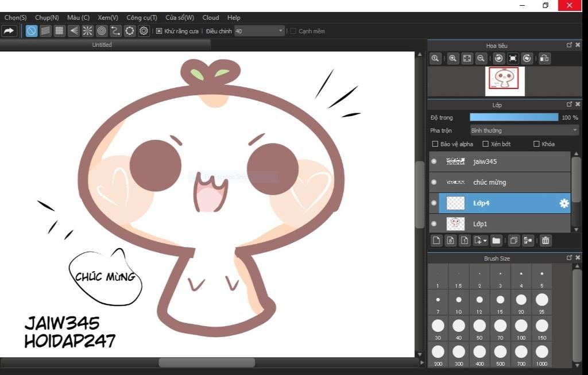Click the navigator preview thumbnail
The image size is (588, 375).
pos(505,82)
